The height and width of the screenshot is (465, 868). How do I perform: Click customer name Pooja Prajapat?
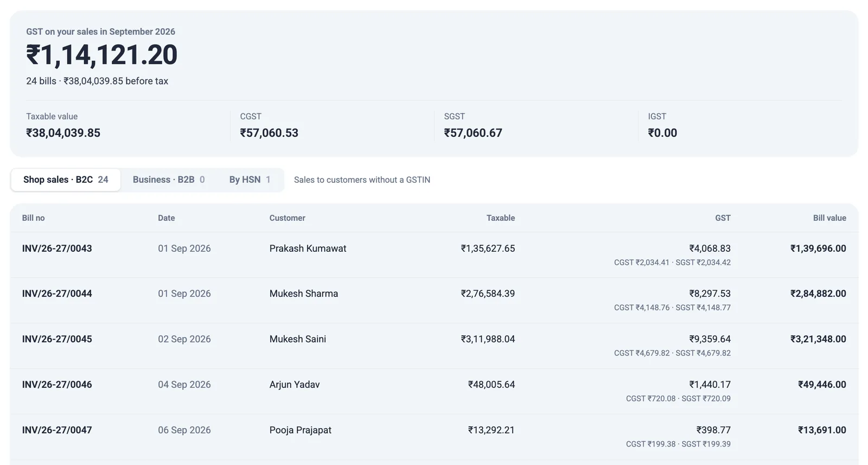tap(301, 430)
